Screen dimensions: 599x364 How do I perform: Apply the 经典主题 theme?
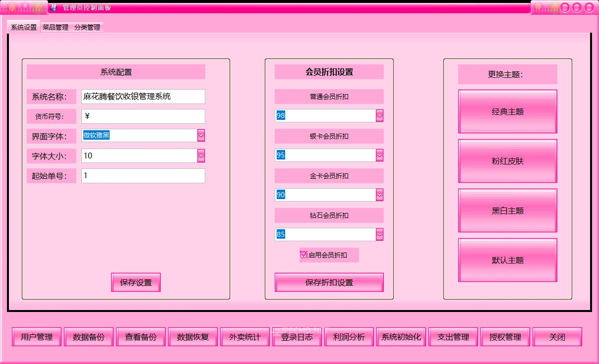pos(507,111)
